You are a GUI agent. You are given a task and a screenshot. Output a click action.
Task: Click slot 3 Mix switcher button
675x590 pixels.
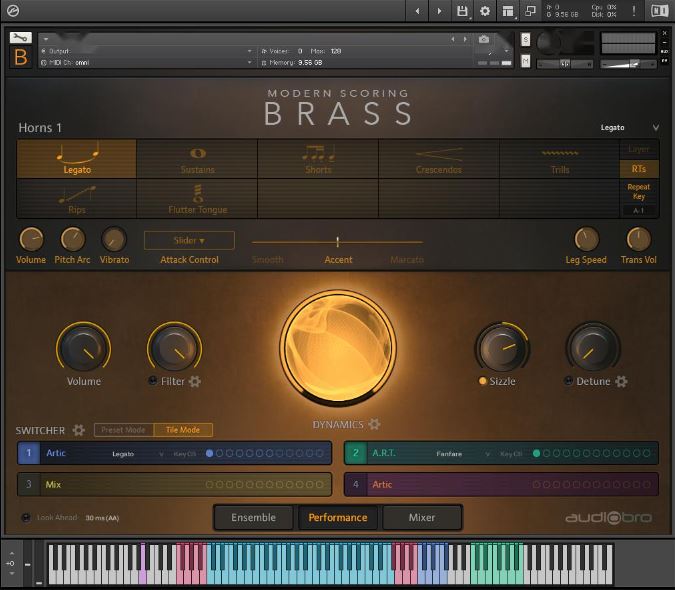coord(28,484)
